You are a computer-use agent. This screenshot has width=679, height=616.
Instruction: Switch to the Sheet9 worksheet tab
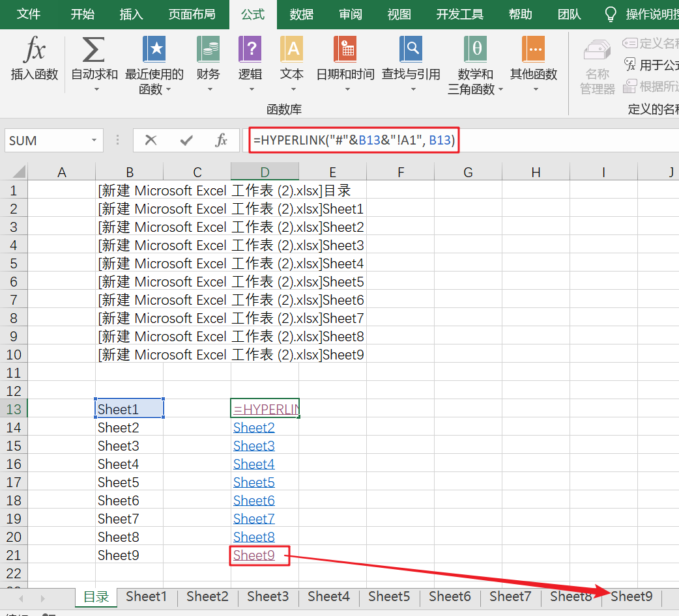coord(631,596)
